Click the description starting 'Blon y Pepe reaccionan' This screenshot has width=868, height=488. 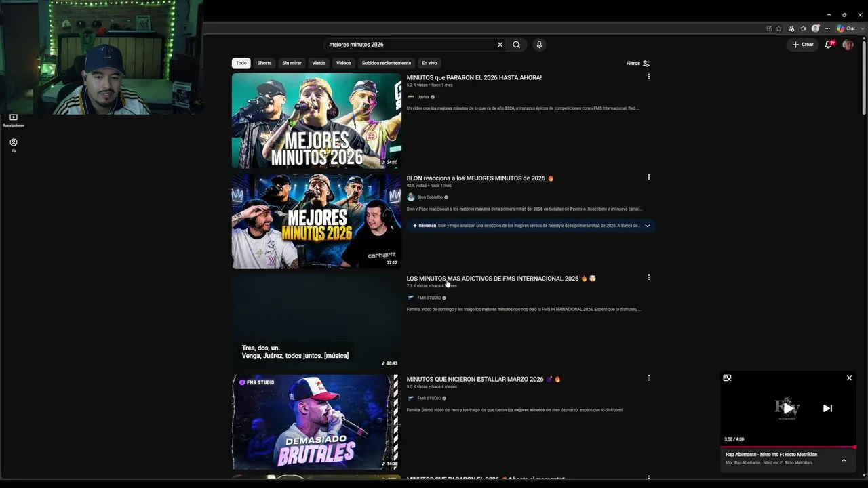click(525, 209)
